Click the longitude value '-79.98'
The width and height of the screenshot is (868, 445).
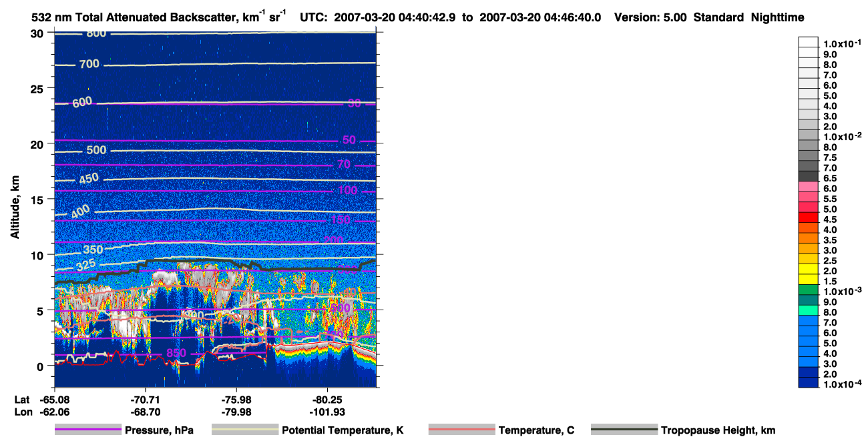[237, 412]
